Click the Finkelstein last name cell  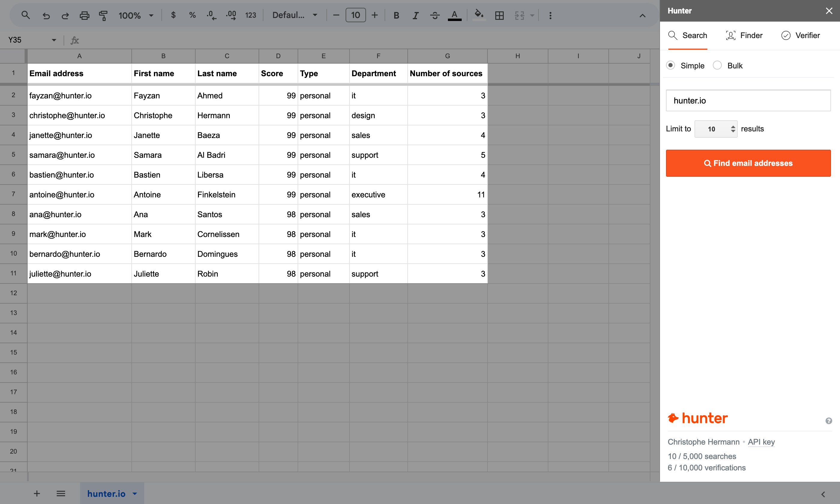pyautogui.click(x=227, y=195)
